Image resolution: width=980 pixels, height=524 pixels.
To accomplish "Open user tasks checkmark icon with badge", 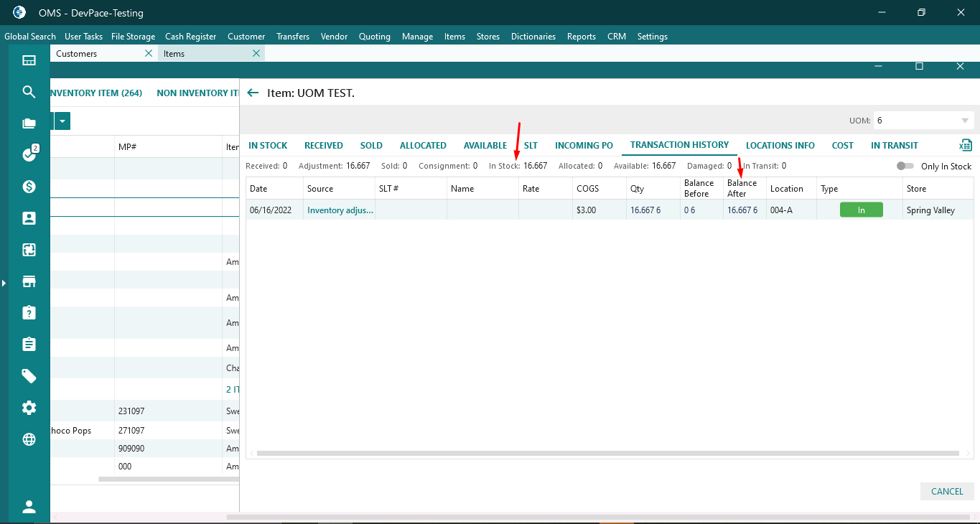I will pyautogui.click(x=29, y=154).
